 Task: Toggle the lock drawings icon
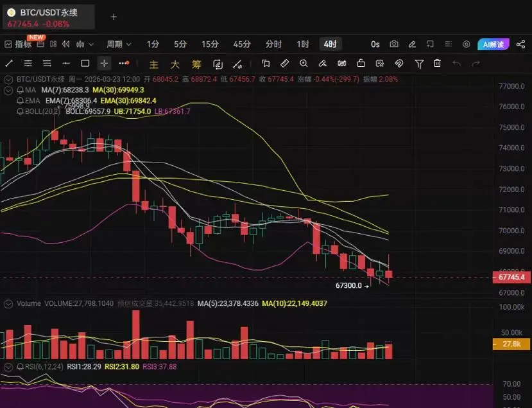click(x=361, y=64)
